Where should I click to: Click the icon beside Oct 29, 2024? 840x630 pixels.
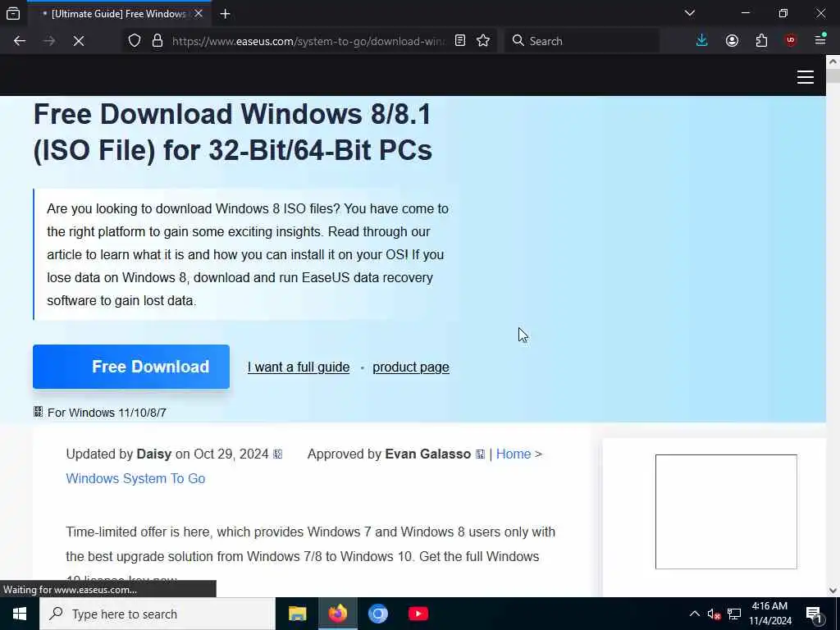(x=277, y=454)
